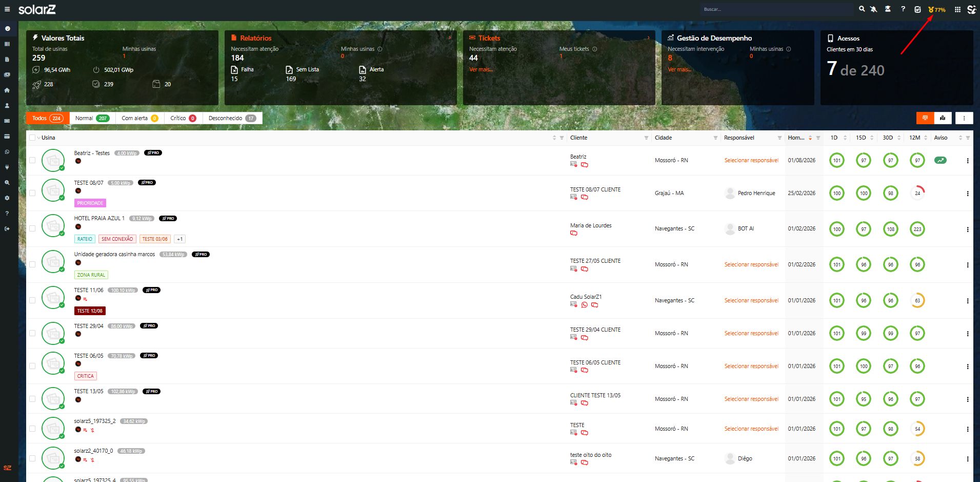Click Selecionar responsável for TESTE 29/04
The height and width of the screenshot is (482, 980).
pos(751,333)
